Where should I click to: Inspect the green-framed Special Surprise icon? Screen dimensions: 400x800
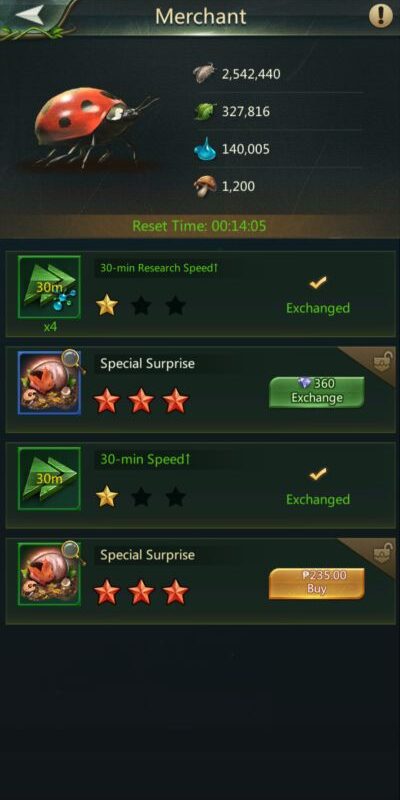tap(49, 574)
